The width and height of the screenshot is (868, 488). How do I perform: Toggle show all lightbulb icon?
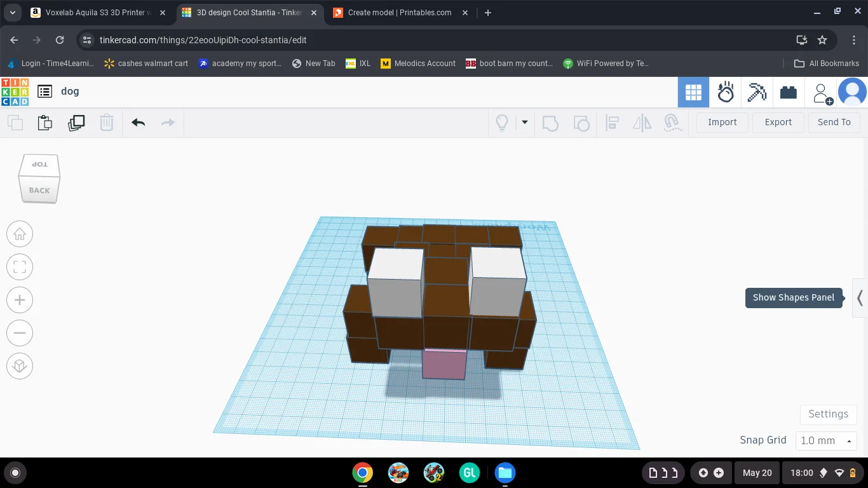point(502,123)
